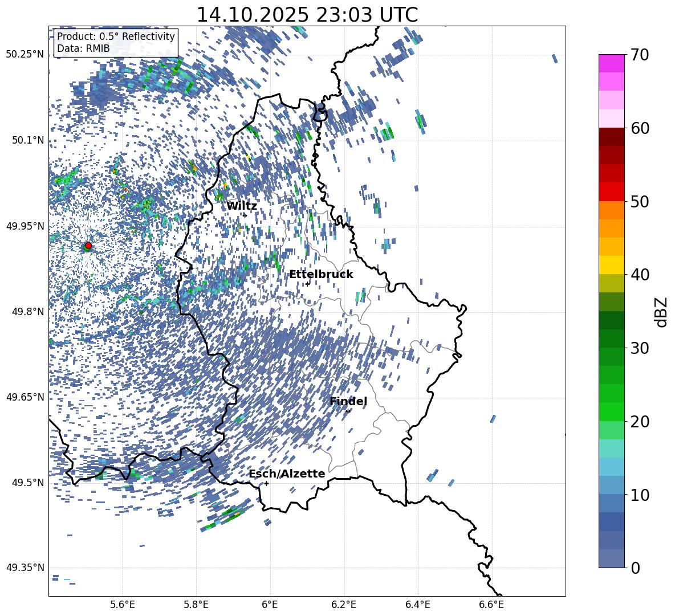This screenshot has height=616, width=675.
Task: Click the Ettelbruck location cross marker
Action: 307,284
